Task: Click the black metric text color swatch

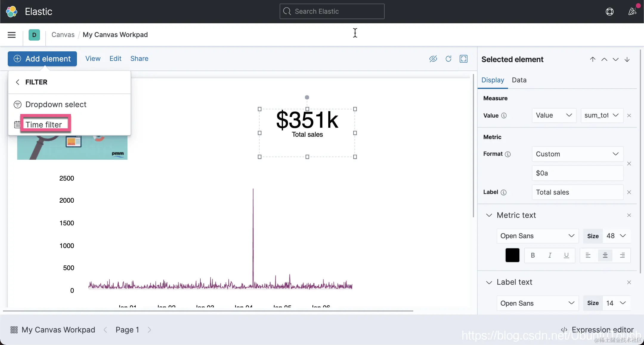Action: tap(512, 255)
